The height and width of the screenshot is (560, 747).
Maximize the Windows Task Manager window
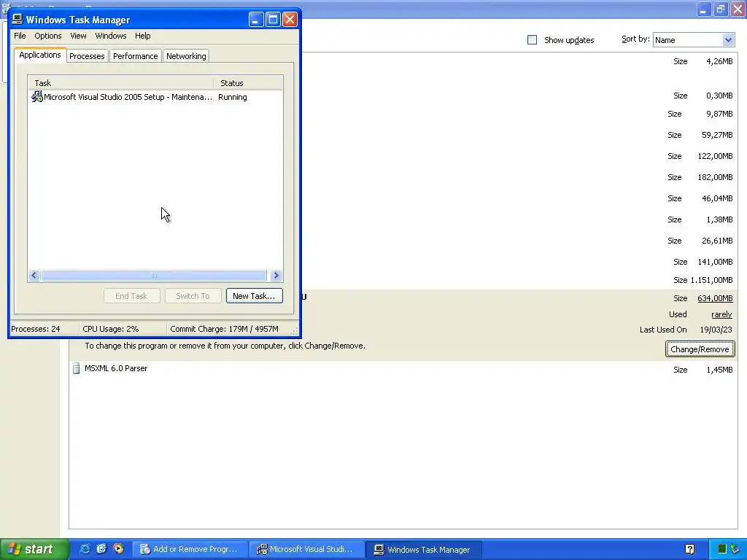pos(273,20)
